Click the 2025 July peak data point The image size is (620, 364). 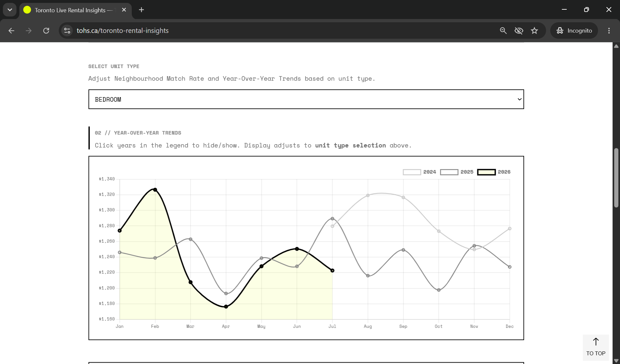333,219
